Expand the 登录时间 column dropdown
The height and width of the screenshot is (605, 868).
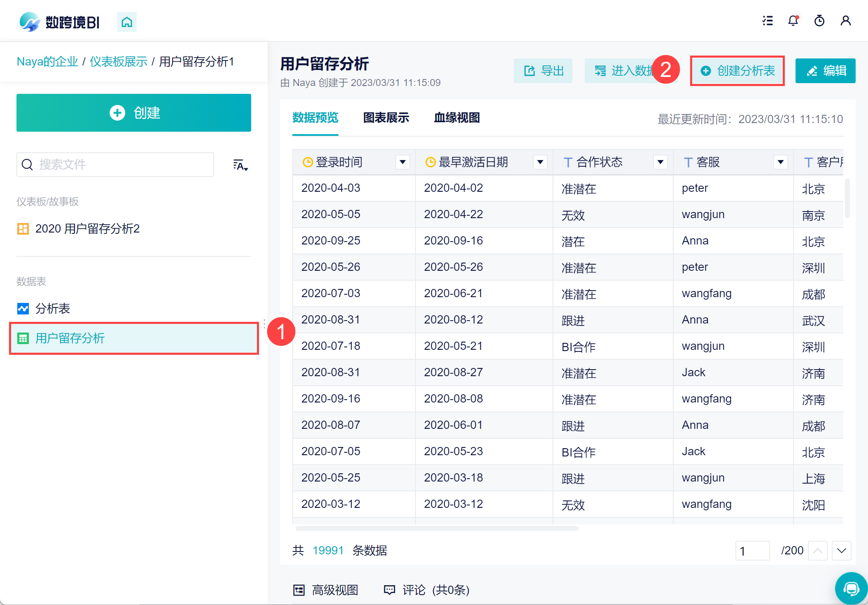point(402,162)
